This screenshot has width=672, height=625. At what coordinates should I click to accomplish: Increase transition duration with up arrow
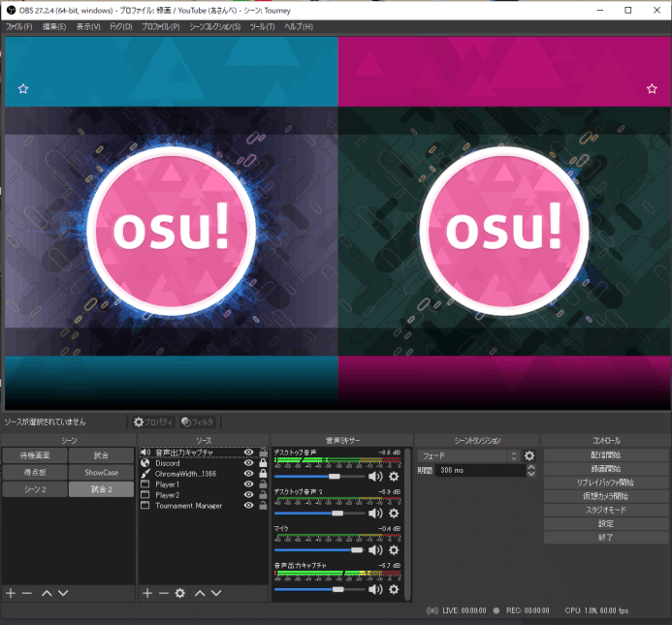pos(531,467)
